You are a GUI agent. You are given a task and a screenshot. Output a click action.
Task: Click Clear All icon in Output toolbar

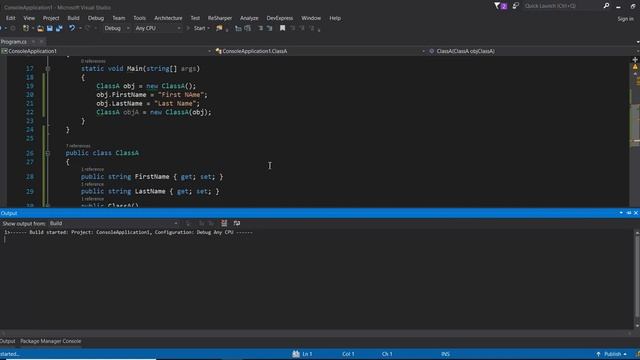pos(224,223)
